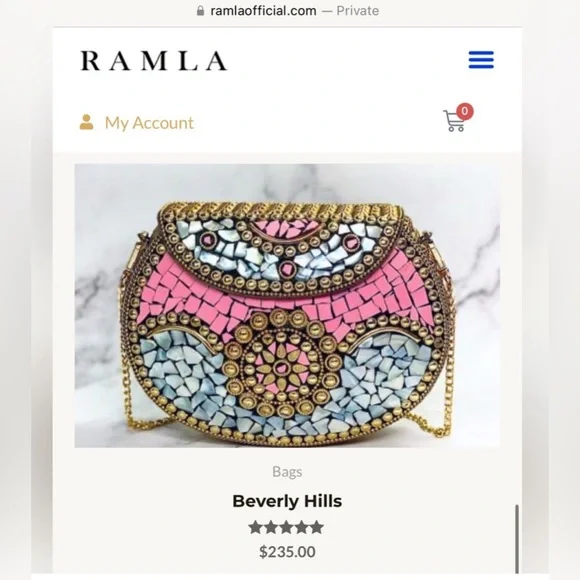
Task: Click the padlock icon in address bar
Action: point(200,10)
